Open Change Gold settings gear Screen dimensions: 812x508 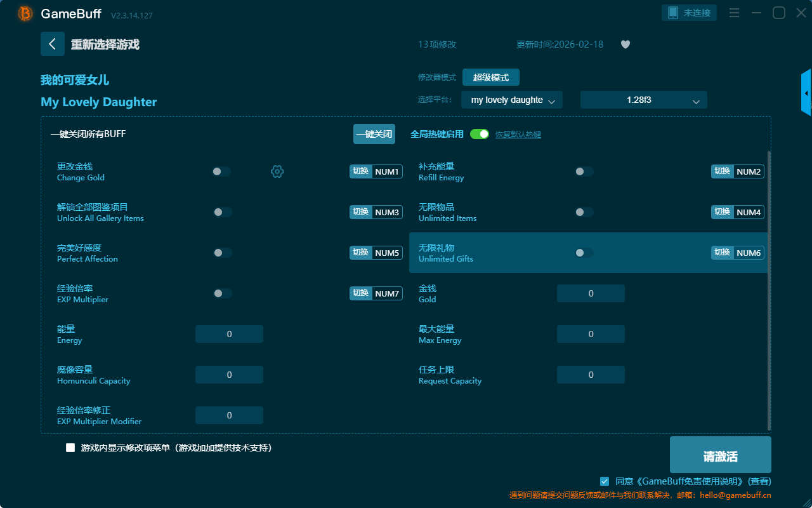coord(277,171)
